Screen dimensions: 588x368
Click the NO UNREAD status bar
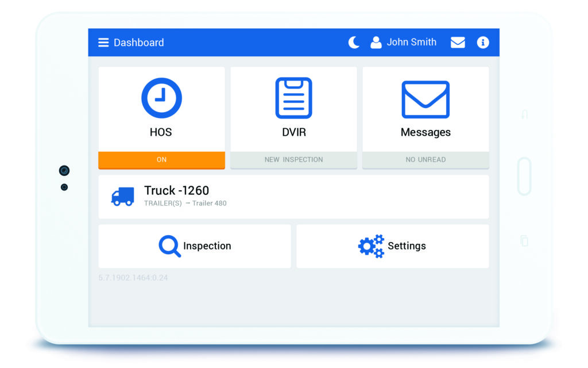click(425, 160)
